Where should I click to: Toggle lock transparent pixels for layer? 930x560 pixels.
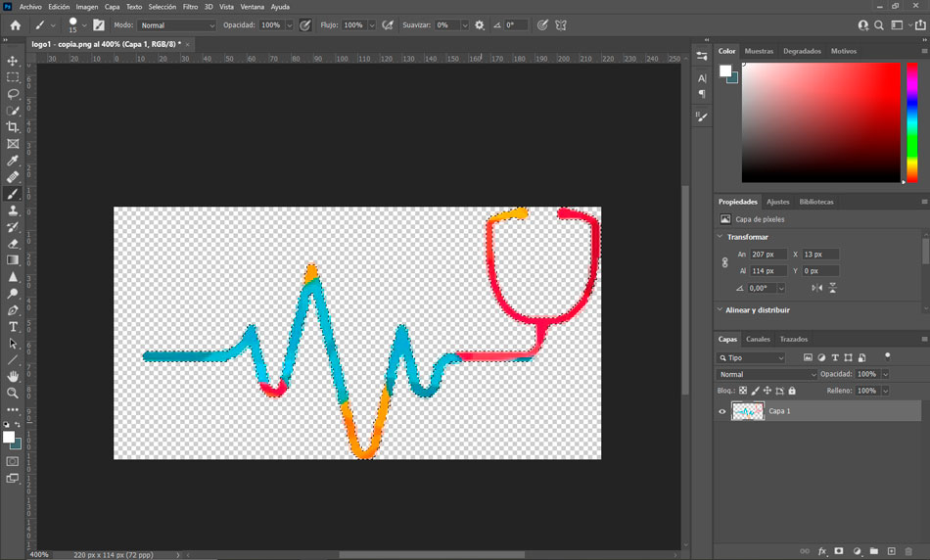(x=743, y=391)
